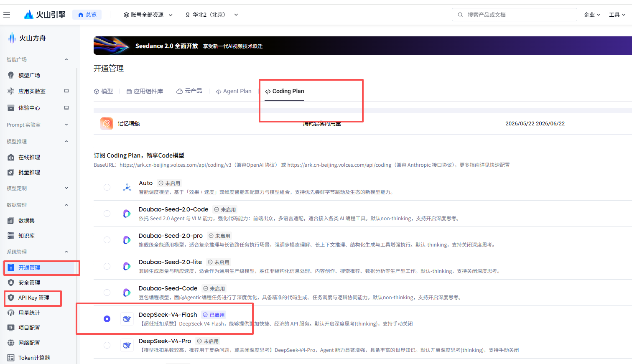Open the 工具 dropdown menu
Image resolution: width=632 pixels, height=364 pixels.
pos(617,15)
